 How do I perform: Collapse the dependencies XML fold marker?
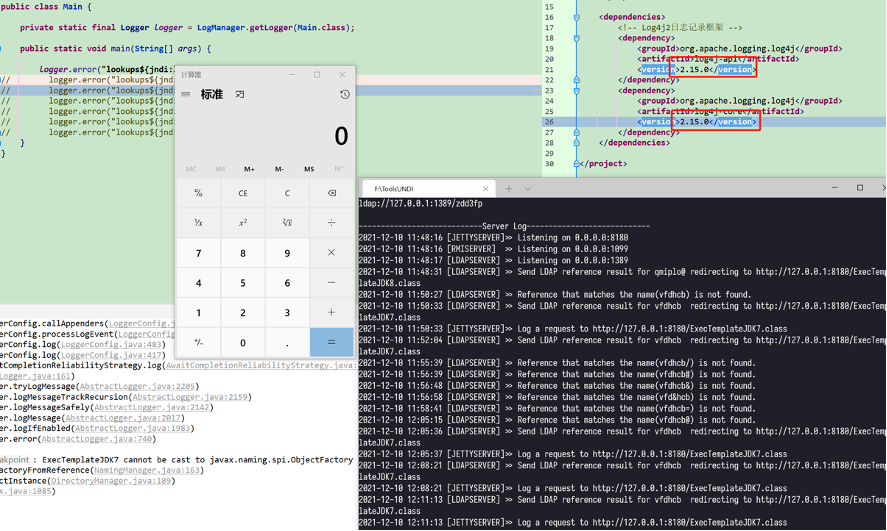[578, 17]
